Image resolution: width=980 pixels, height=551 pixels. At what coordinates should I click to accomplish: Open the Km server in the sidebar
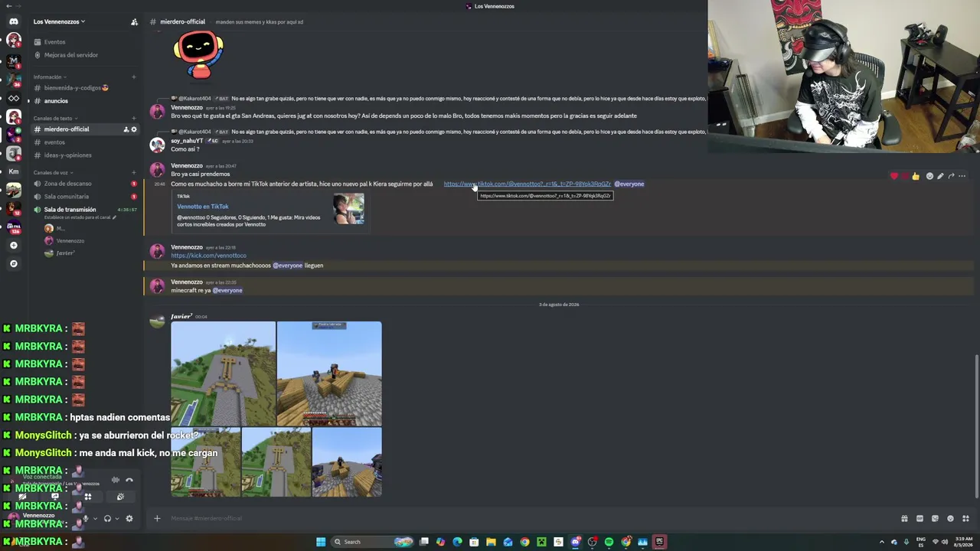pyautogui.click(x=13, y=171)
